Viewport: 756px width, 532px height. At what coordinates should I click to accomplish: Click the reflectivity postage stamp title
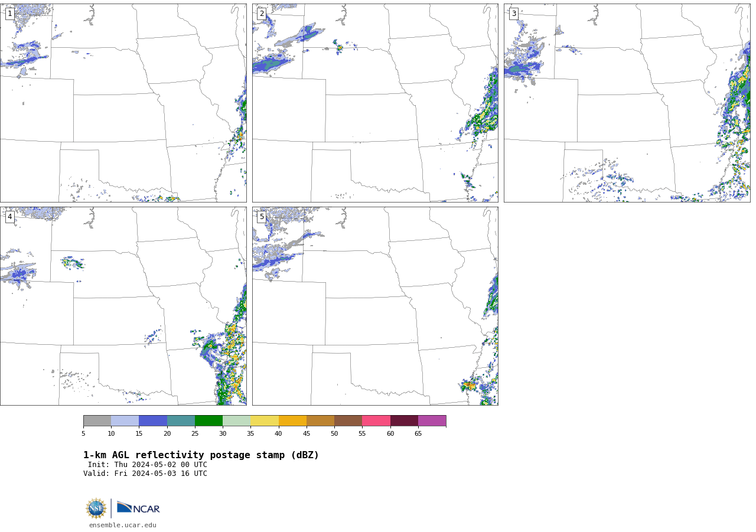pos(201,455)
